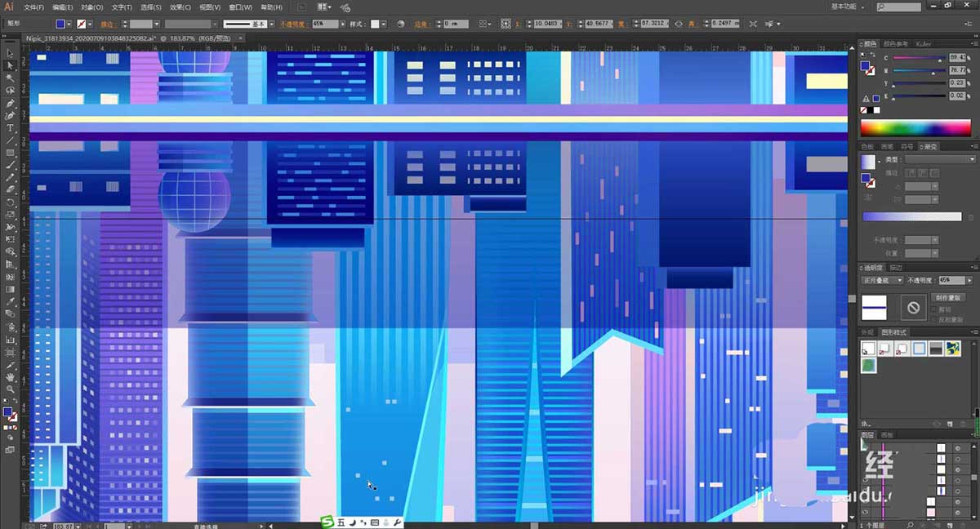Open the 文件(F) menu
The width and height of the screenshot is (980, 529).
point(33,7)
